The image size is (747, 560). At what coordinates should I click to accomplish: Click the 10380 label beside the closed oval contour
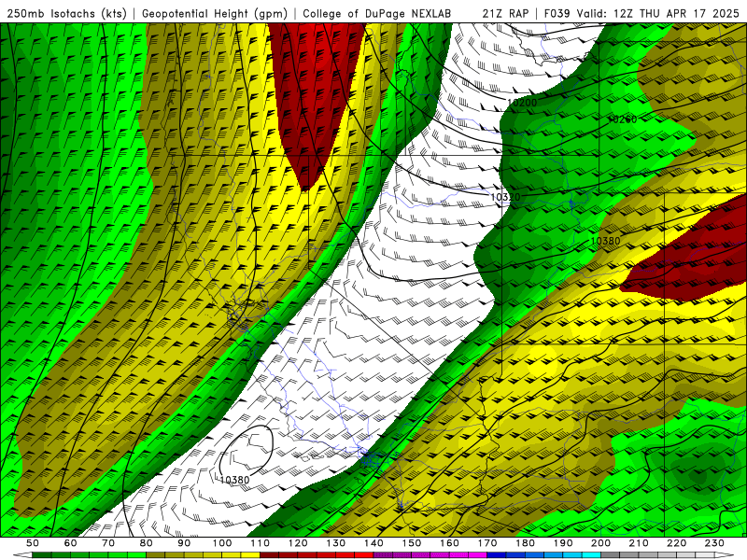pyautogui.click(x=234, y=480)
